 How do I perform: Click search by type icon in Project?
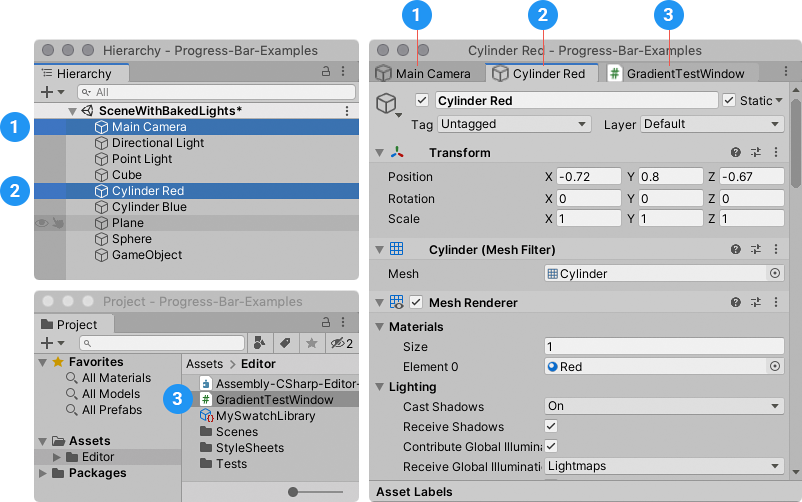click(x=260, y=343)
